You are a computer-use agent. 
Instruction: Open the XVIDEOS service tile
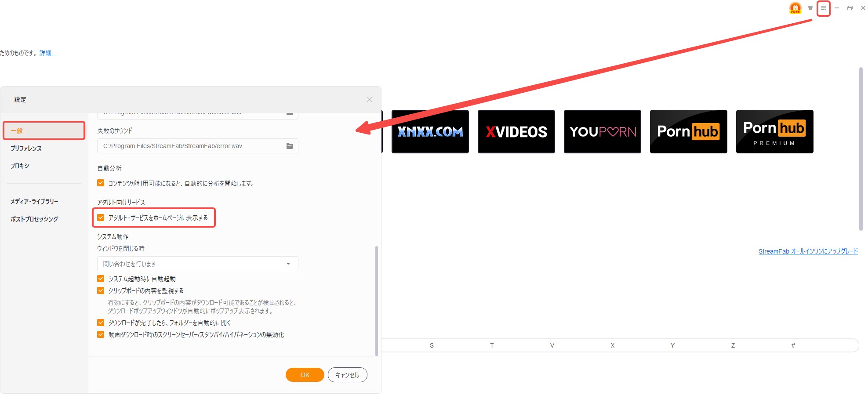click(x=516, y=131)
